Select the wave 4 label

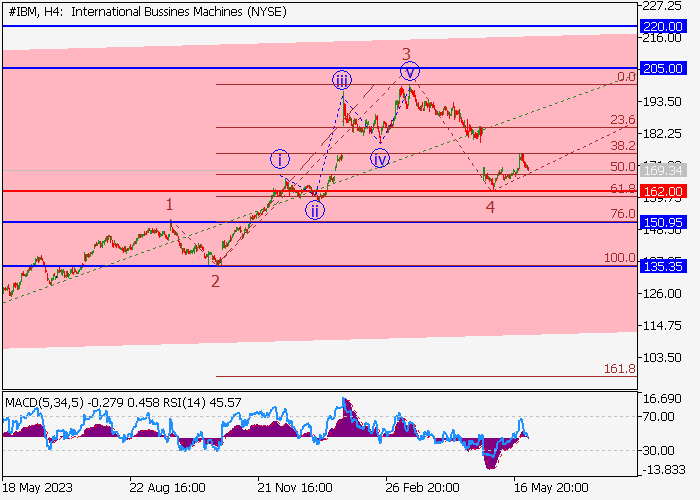490,207
